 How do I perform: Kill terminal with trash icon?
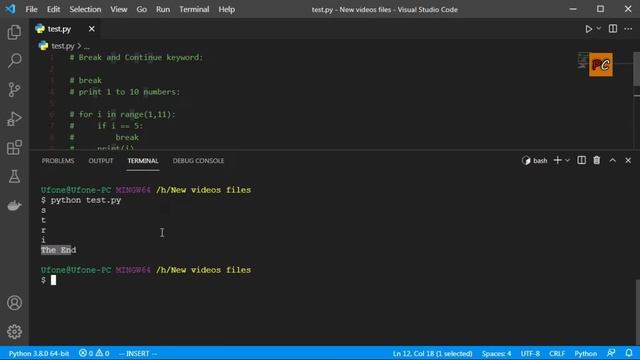pos(597,160)
